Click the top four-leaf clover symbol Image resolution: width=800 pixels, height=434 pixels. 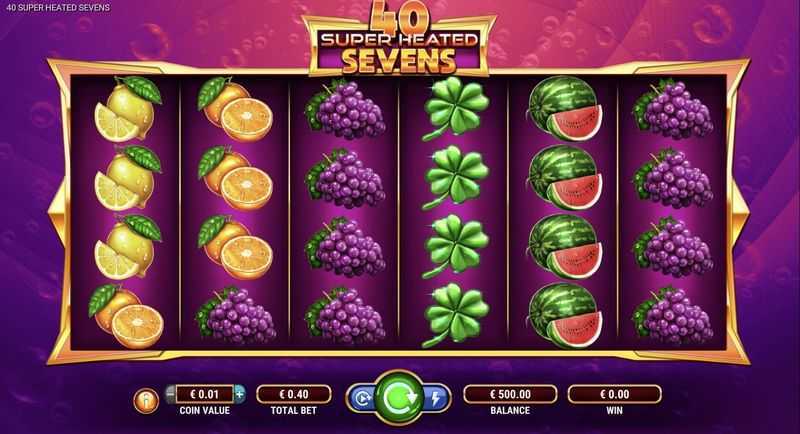pyautogui.click(x=455, y=109)
